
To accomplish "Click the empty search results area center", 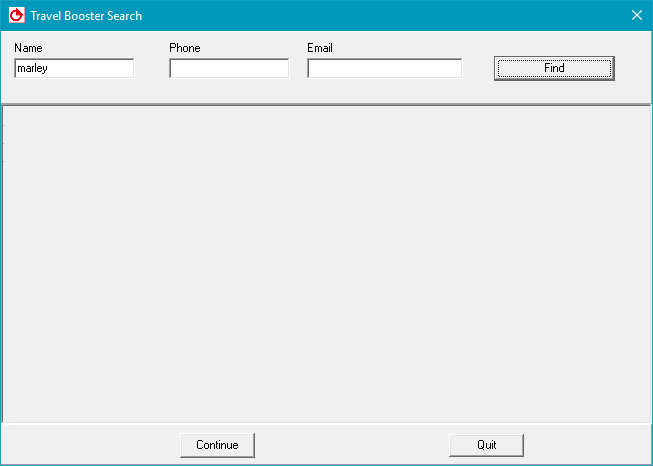I will [326, 263].
